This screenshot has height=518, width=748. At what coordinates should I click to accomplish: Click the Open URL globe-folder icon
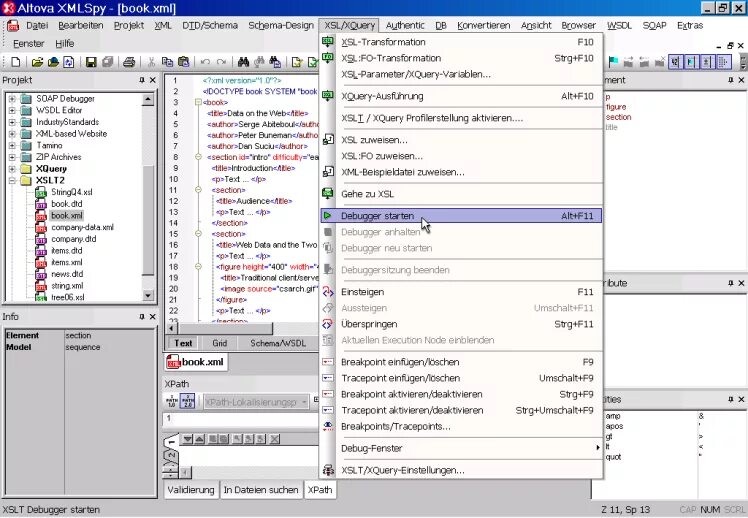(53, 62)
